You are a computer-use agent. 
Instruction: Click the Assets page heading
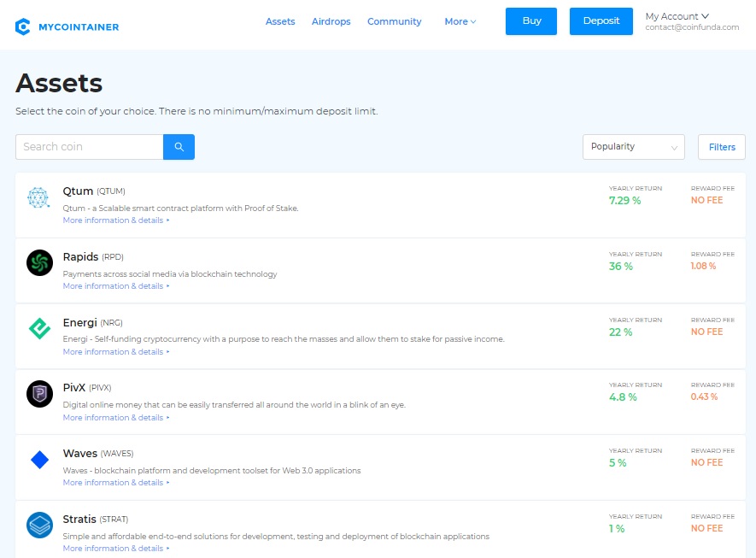59,83
